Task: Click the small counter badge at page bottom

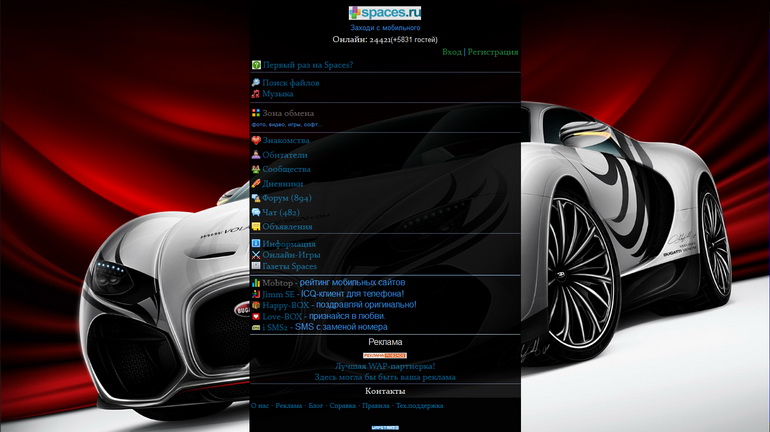Action: coord(385,428)
